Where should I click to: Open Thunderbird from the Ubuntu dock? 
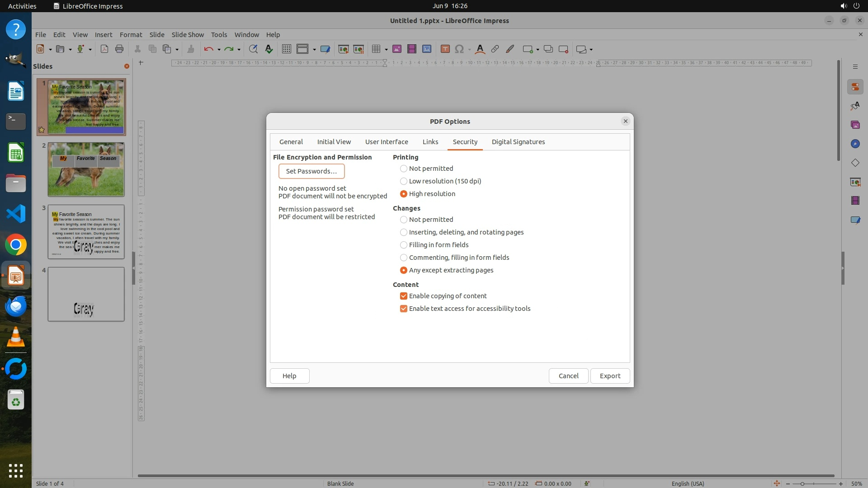(16, 307)
